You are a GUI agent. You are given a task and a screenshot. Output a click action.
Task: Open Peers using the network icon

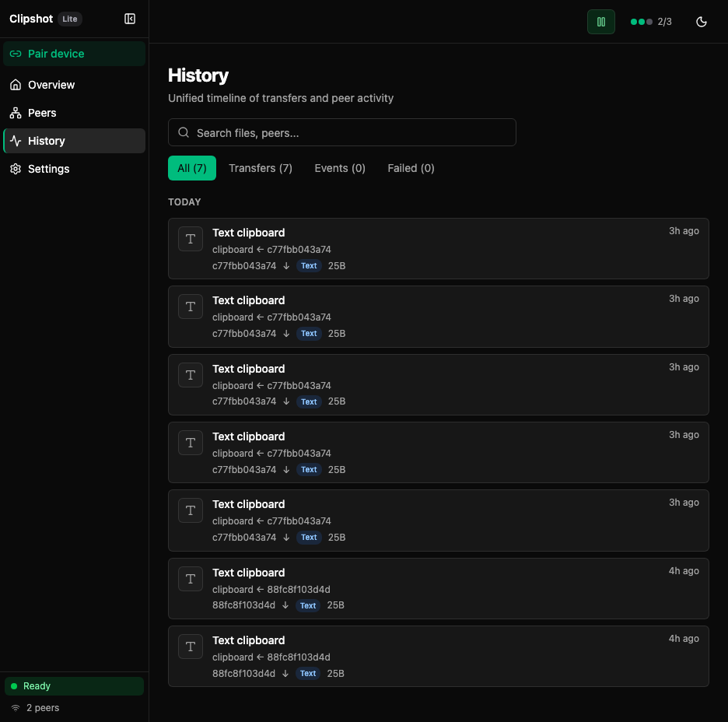[x=16, y=113]
